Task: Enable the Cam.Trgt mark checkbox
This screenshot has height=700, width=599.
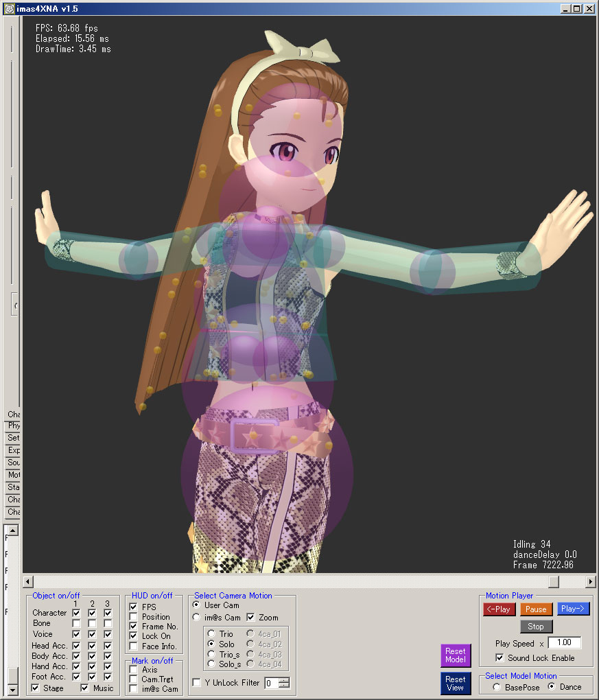Action: (133, 679)
